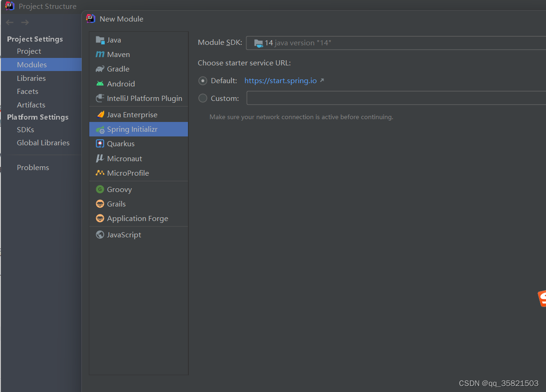Select Maven module type label
Viewport: 546px width, 392px height.
pos(118,55)
